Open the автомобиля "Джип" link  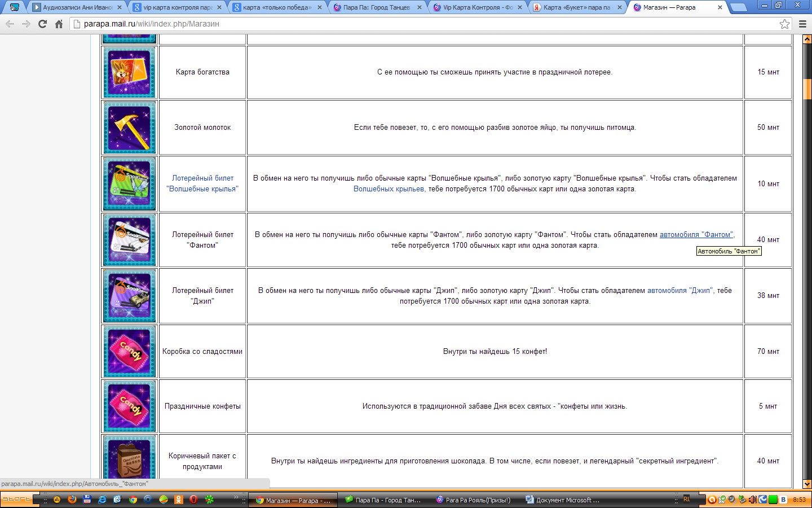(x=680, y=290)
